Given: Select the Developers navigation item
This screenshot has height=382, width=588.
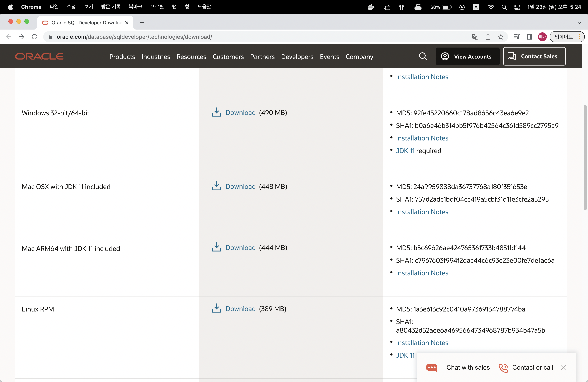Looking at the screenshot, I should point(297,57).
